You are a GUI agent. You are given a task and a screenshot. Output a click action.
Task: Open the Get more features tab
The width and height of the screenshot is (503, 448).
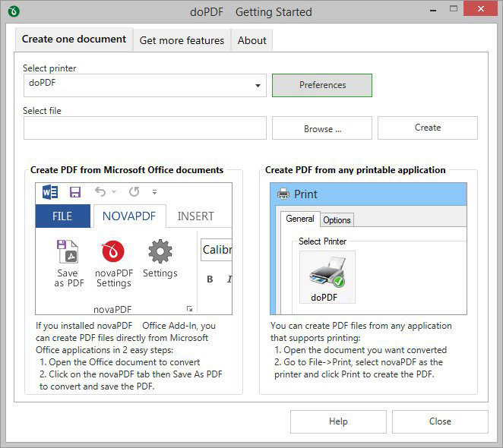tap(182, 40)
